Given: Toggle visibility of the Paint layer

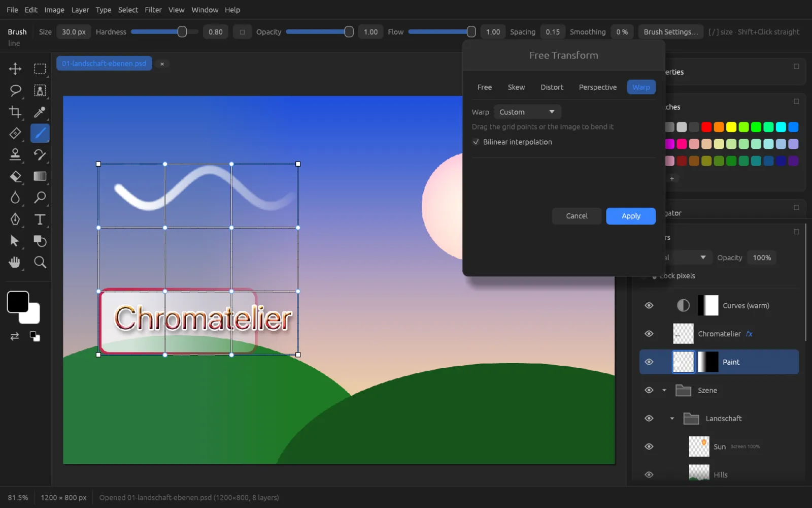Looking at the screenshot, I should pyautogui.click(x=649, y=362).
